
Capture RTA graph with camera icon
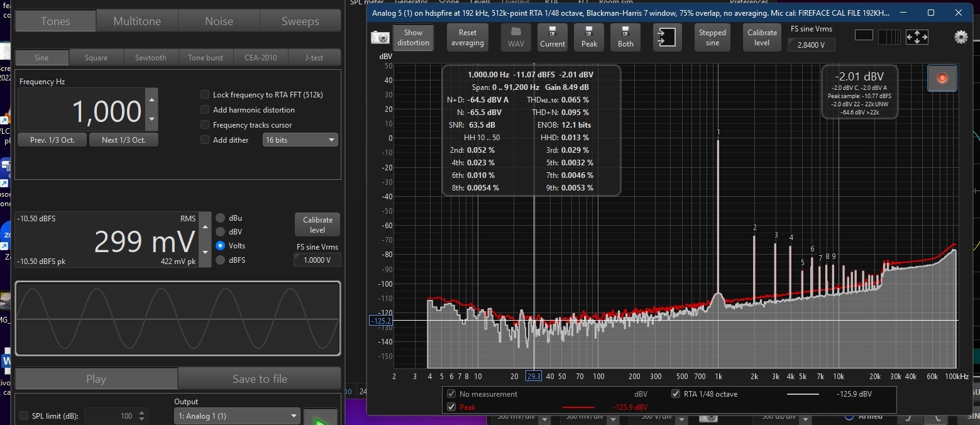click(380, 38)
